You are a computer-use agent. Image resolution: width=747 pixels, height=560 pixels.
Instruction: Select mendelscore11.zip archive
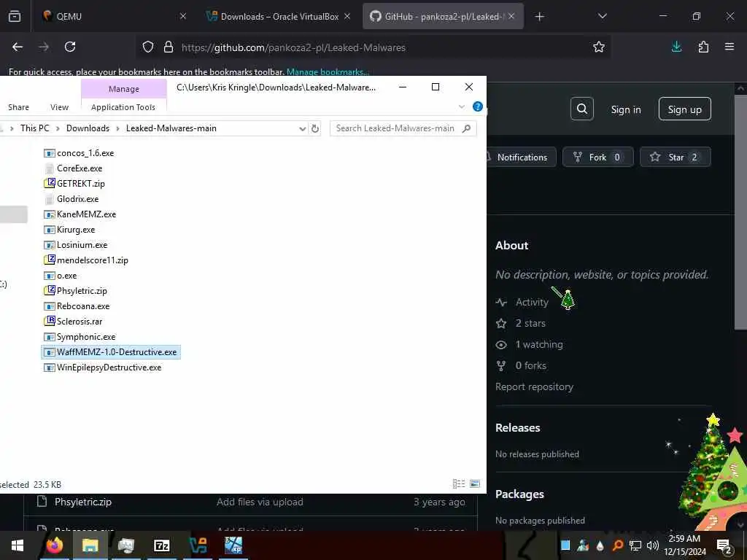[86, 260]
